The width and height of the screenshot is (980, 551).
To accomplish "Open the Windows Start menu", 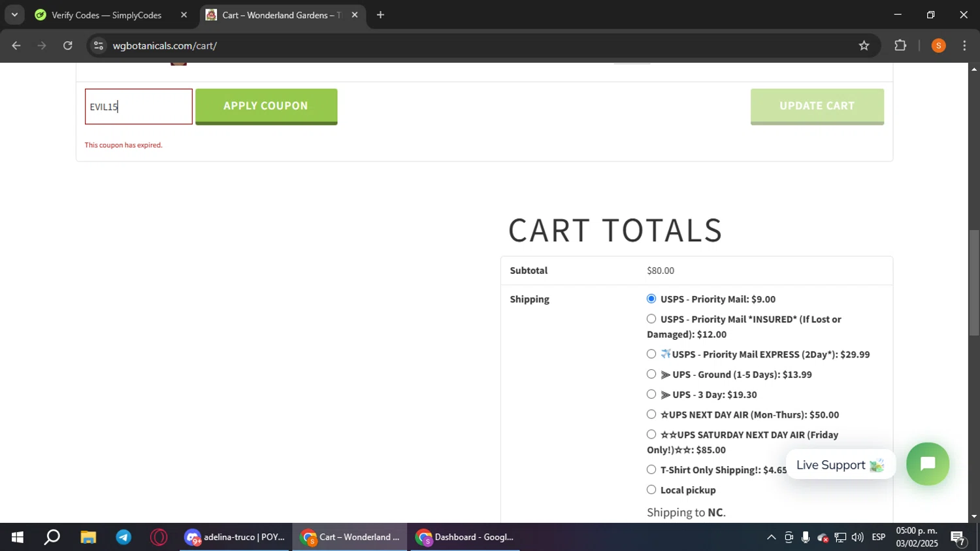I will pos(17,537).
